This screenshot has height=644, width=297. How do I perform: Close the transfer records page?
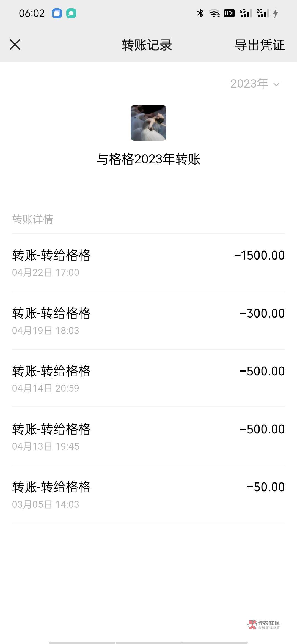pos(15,45)
